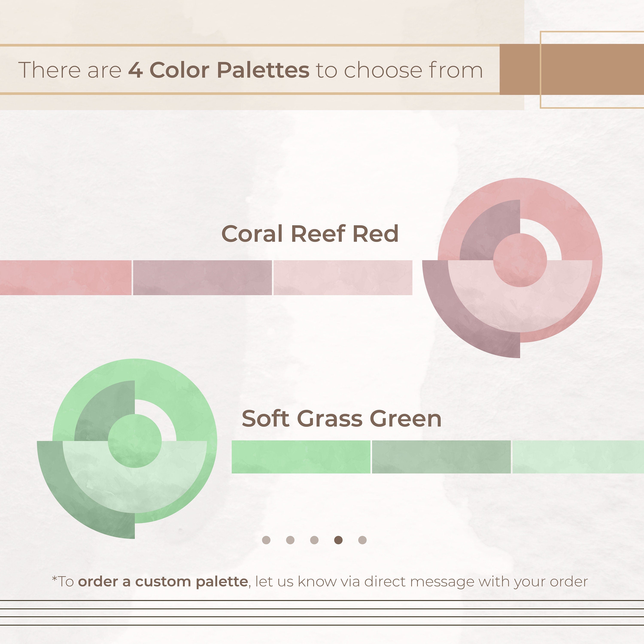Choose the pale blush pink swatch
Image resolution: width=644 pixels, height=644 pixels.
pyautogui.click(x=343, y=278)
